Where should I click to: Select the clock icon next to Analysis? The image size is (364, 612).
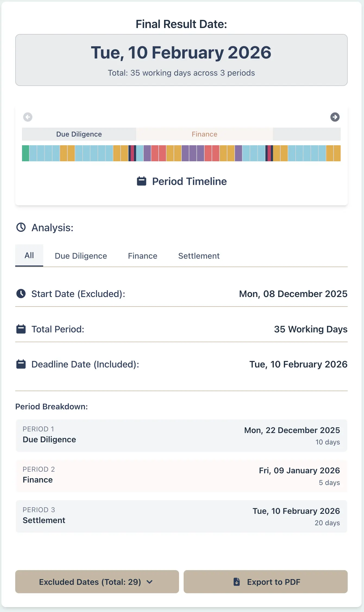point(21,227)
